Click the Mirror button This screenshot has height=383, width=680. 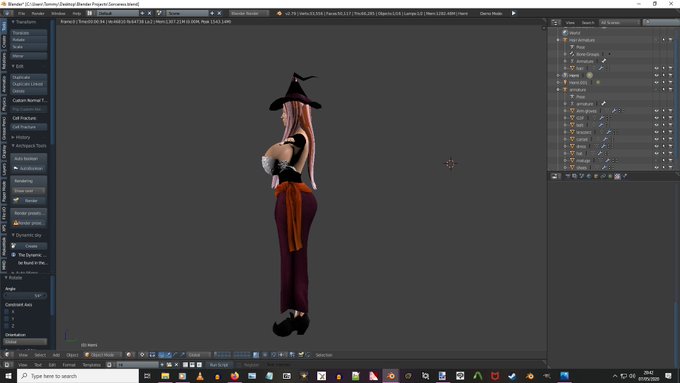pyautogui.click(x=29, y=56)
